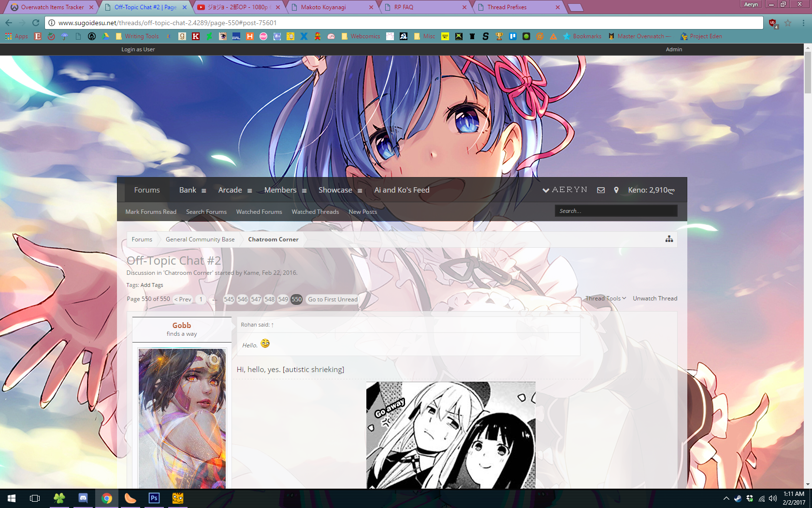Click Mark Forums Read
Screen dimensions: 812x508
point(151,212)
